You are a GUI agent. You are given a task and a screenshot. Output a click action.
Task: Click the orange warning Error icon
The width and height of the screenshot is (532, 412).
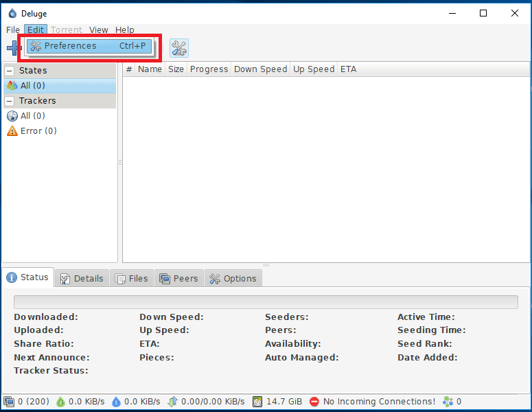tap(12, 130)
